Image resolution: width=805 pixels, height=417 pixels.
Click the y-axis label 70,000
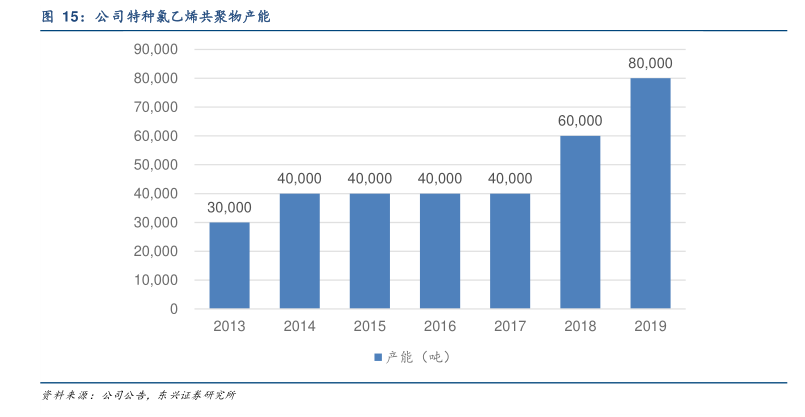[x=156, y=107]
